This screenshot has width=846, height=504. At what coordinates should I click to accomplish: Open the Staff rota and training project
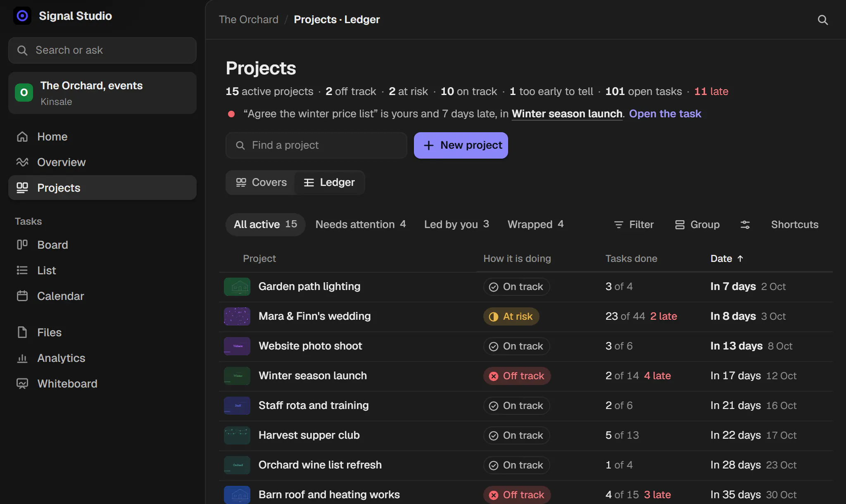coord(314,406)
